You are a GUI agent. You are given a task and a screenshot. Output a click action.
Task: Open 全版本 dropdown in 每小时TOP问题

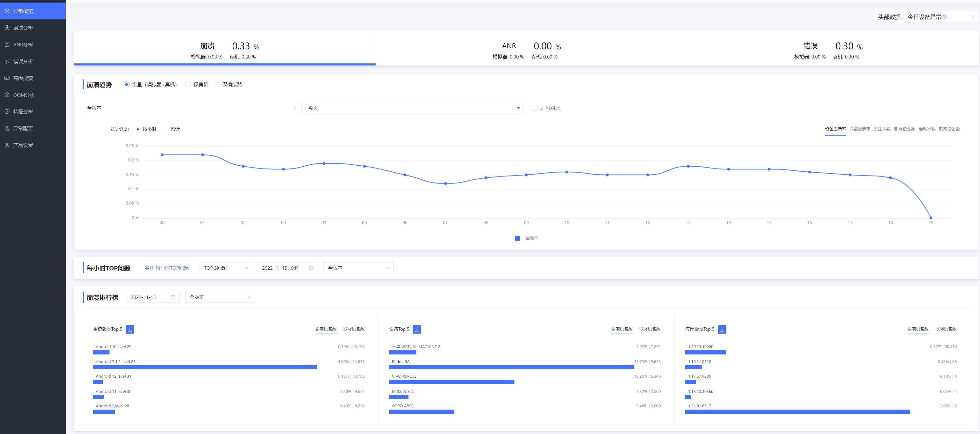pyautogui.click(x=358, y=268)
